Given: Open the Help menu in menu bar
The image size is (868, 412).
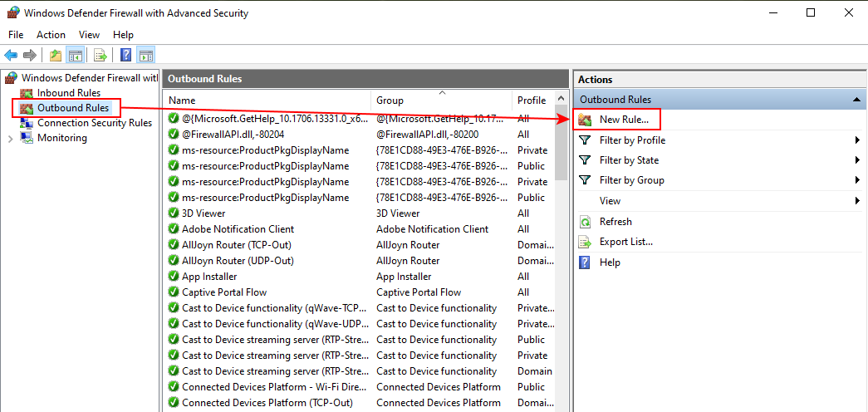Looking at the screenshot, I should pos(123,34).
